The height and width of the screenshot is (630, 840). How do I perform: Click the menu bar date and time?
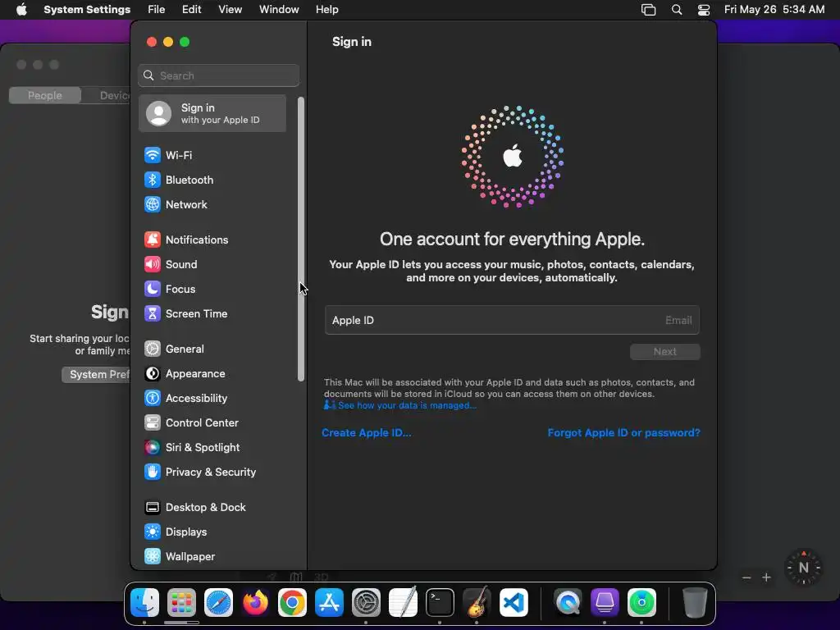774,10
